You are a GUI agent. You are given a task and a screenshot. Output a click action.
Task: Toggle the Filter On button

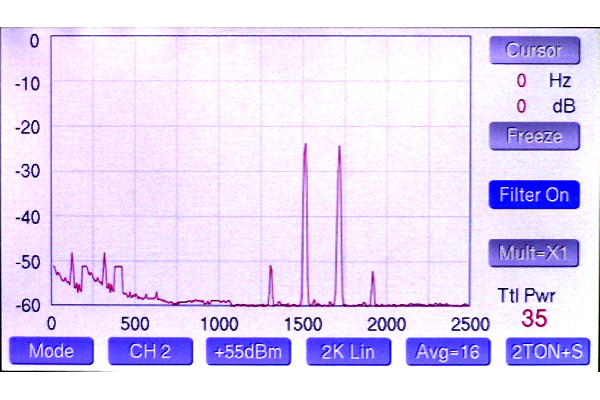[534, 195]
